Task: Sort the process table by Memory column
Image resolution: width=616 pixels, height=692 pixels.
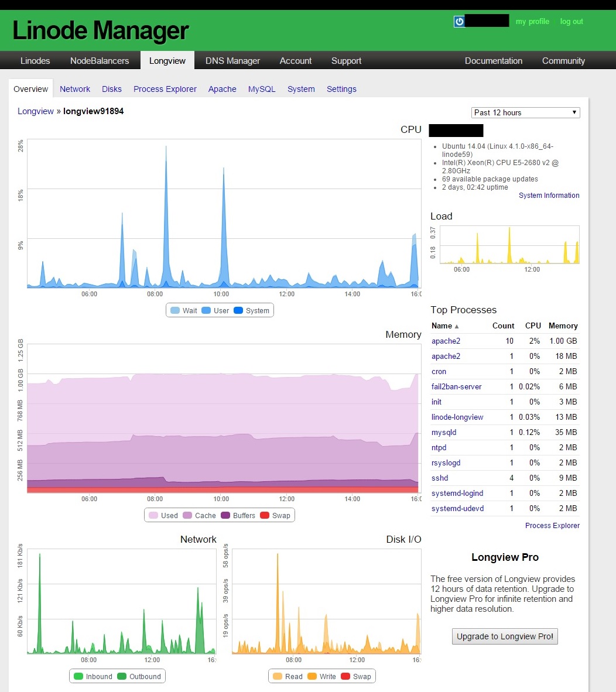Action: point(563,326)
